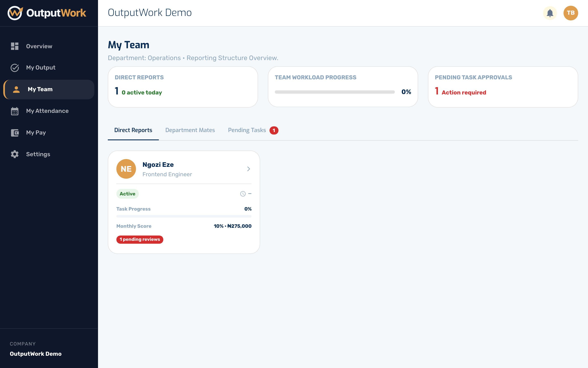This screenshot has height=368, width=588.
Task: Open the Ngozi Eze name link
Action: coord(158,165)
